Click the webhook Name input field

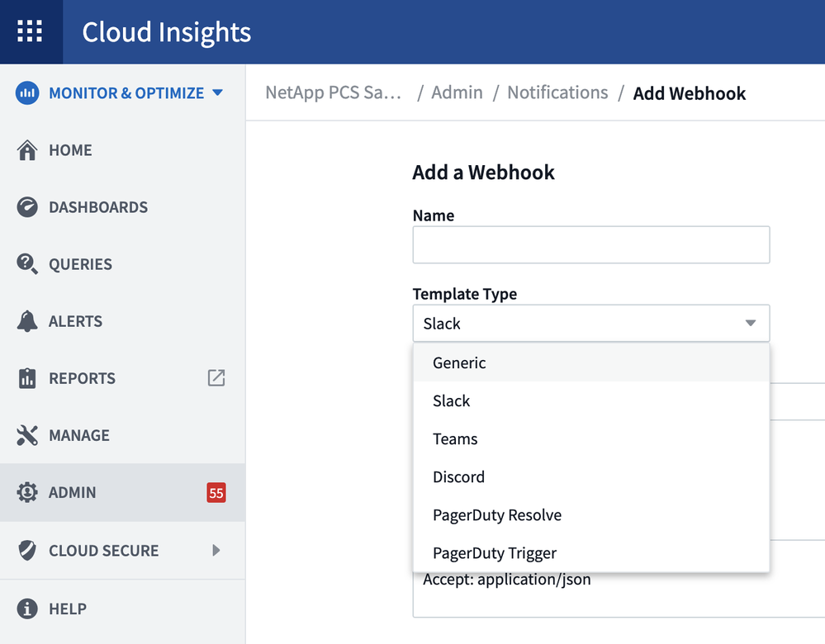[x=590, y=245]
